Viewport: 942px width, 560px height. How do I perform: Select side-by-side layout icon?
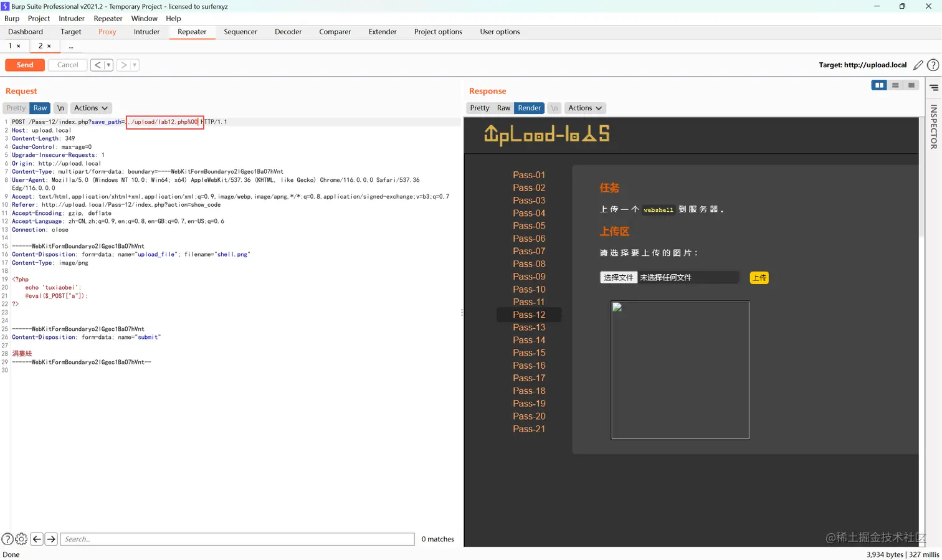[879, 85]
